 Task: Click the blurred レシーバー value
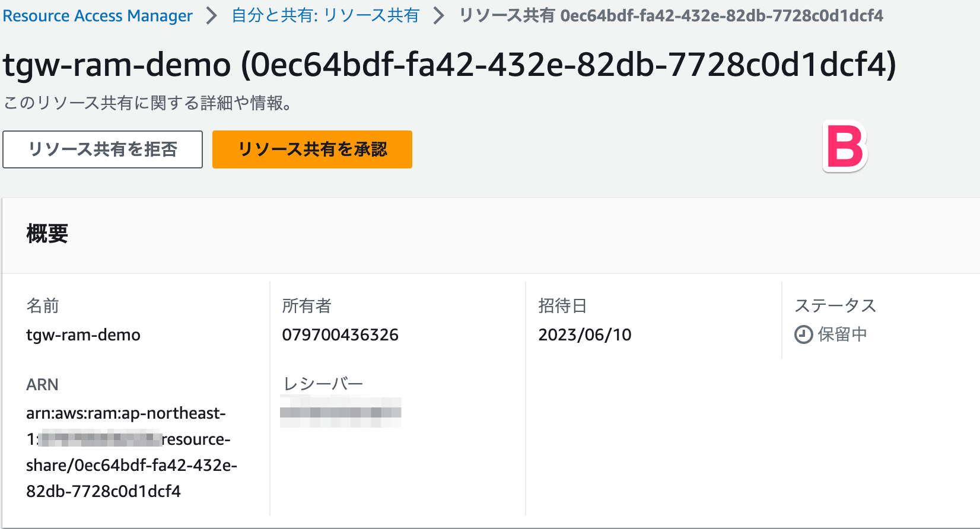coord(341,412)
